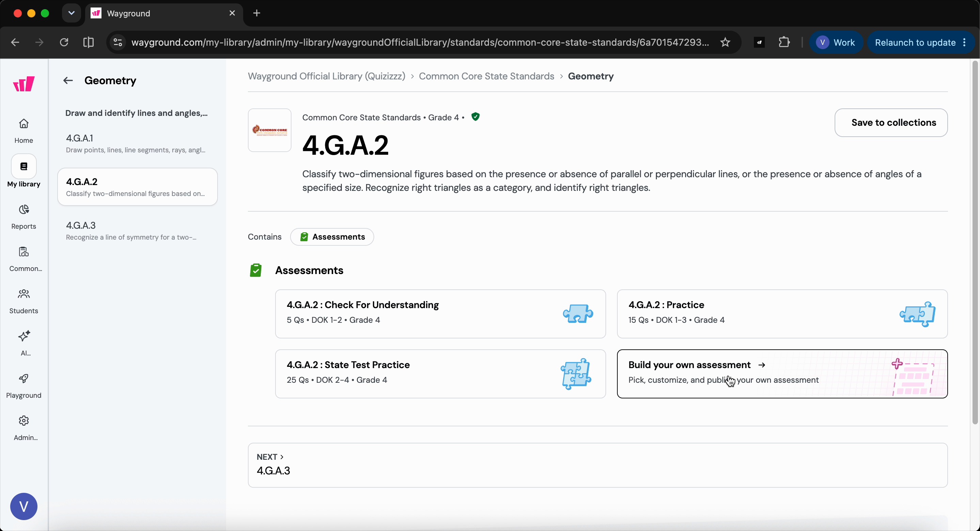
Task: Click the Assessments filter chip
Action: point(332,237)
